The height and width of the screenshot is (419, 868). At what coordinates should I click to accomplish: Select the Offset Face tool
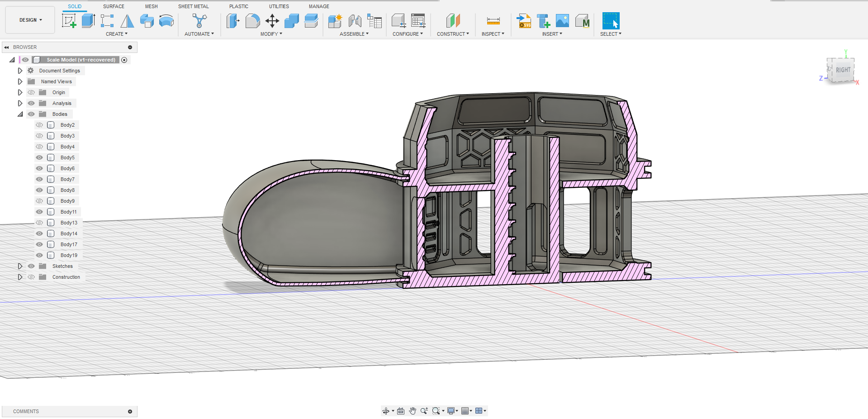(x=311, y=21)
